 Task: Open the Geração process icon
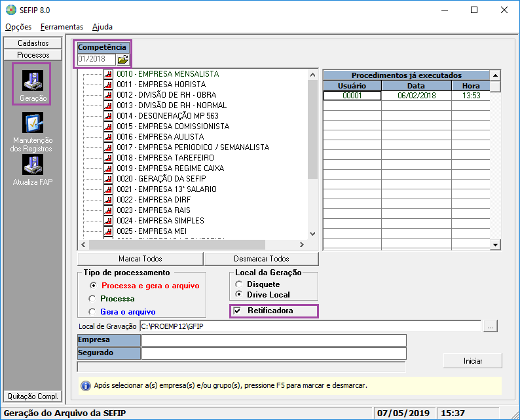(33, 81)
